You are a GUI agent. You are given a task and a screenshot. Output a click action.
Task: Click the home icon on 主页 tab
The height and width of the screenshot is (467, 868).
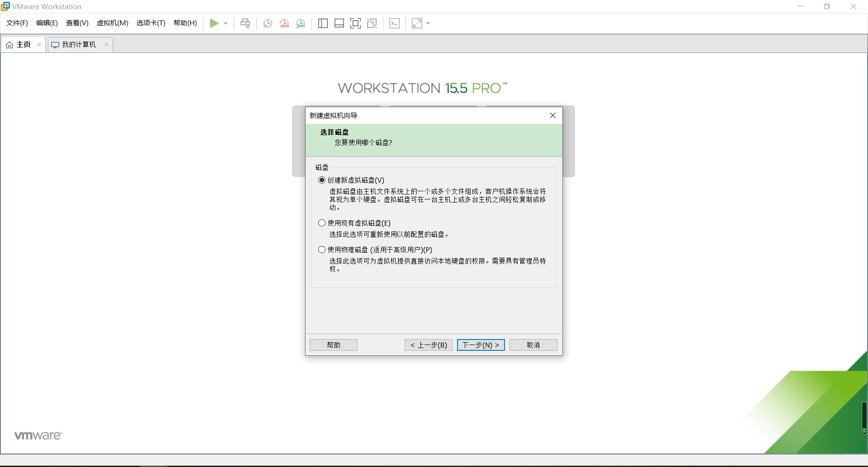(x=9, y=45)
